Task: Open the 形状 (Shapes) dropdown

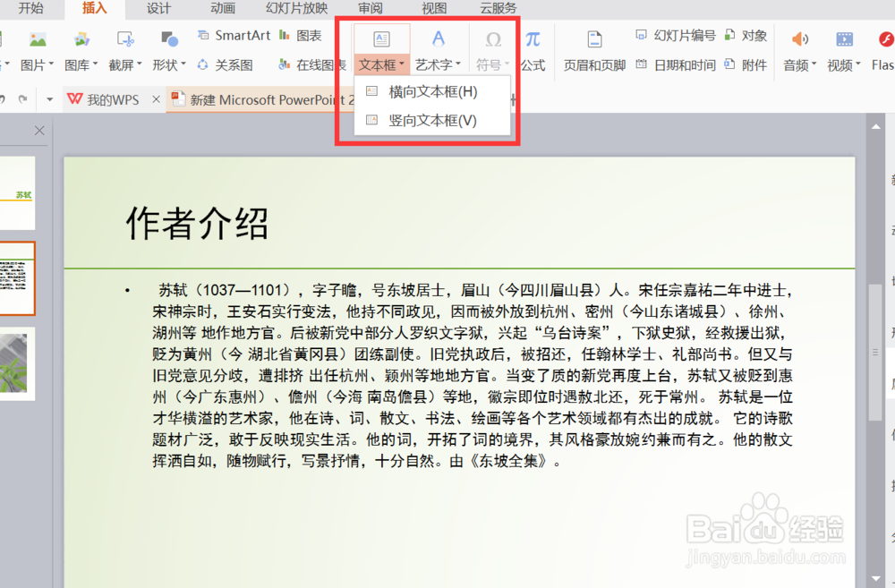Action: point(167,64)
